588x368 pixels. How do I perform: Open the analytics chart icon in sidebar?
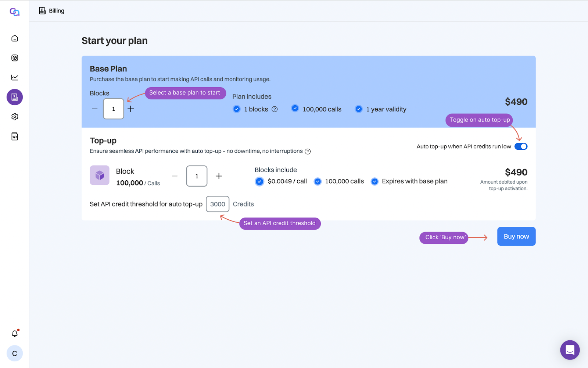[15, 77]
